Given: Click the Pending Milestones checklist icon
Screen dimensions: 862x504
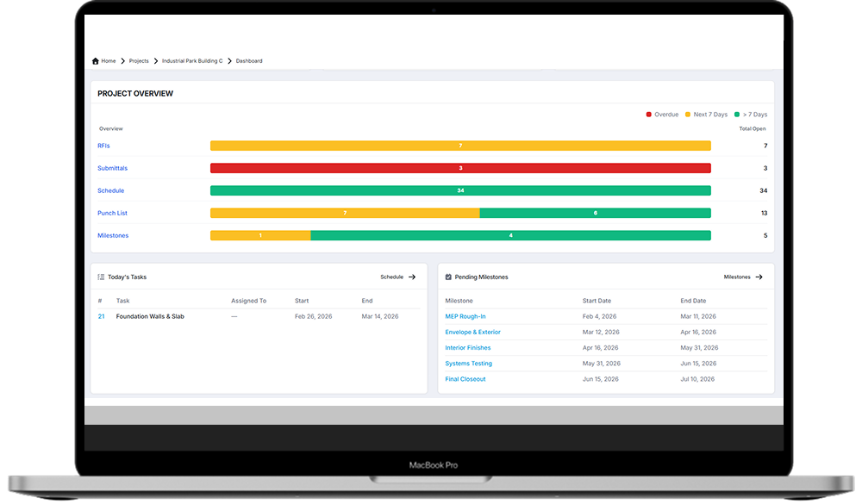Looking at the screenshot, I should pos(449,277).
